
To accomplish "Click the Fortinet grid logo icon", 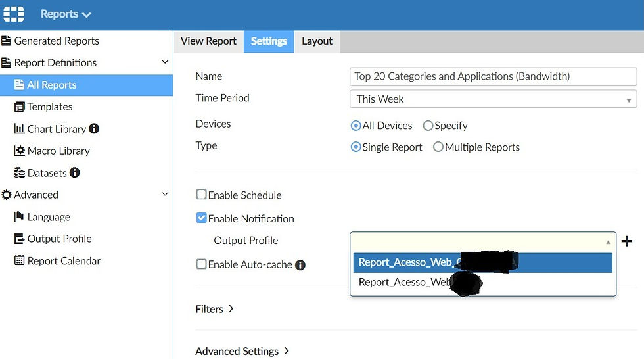I will (x=14, y=14).
